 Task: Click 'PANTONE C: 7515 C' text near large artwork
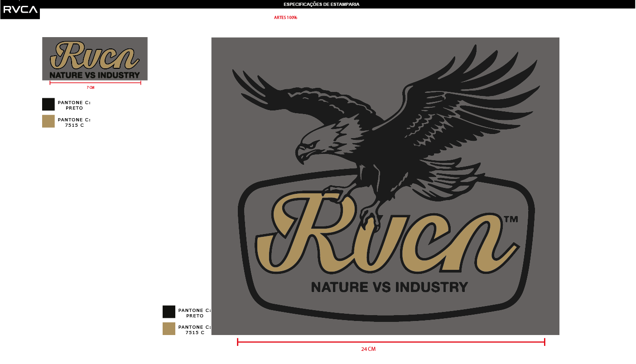tap(195, 330)
